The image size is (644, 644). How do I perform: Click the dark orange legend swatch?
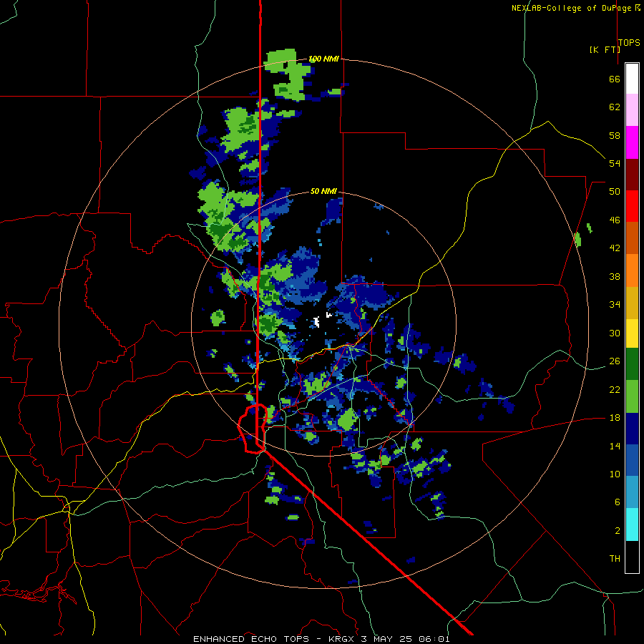pos(632,238)
